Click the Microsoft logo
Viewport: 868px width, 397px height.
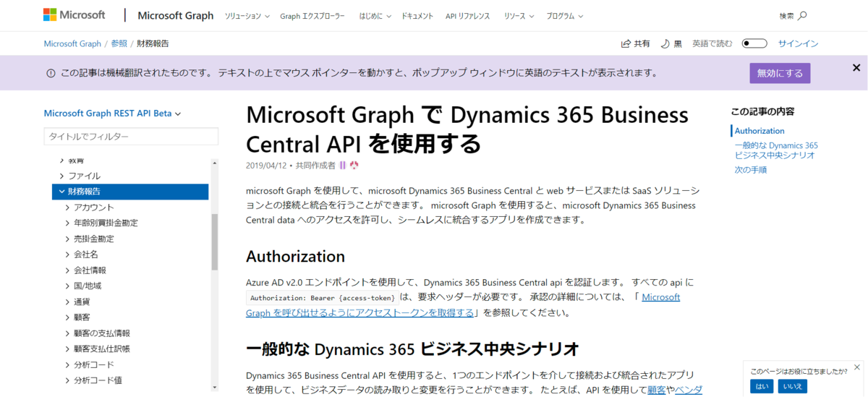pyautogui.click(x=75, y=15)
